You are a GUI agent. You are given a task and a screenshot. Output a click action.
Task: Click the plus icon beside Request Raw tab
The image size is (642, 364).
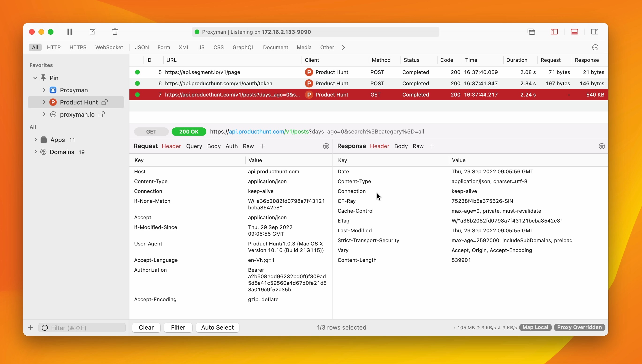tap(262, 146)
